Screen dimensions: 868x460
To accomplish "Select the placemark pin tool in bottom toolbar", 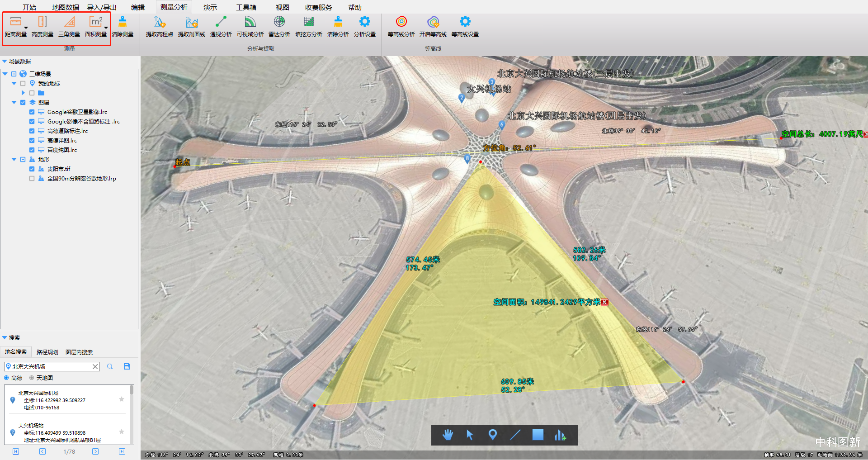I will 493,435.
